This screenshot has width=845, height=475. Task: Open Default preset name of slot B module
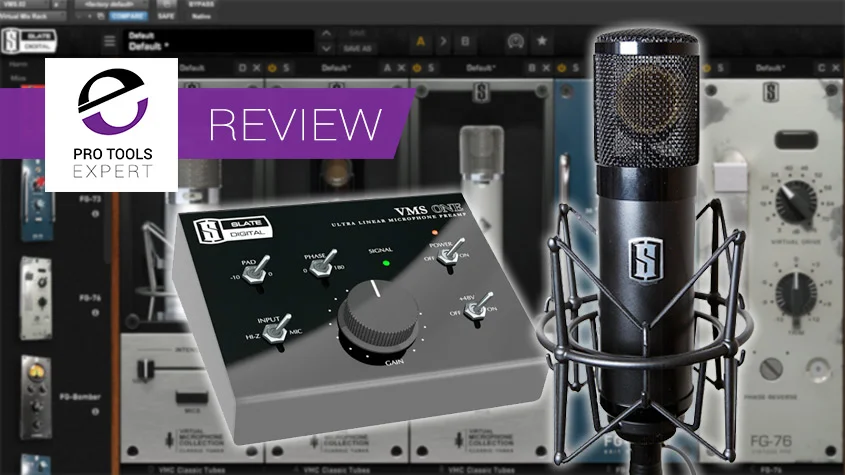click(x=480, y=68)
